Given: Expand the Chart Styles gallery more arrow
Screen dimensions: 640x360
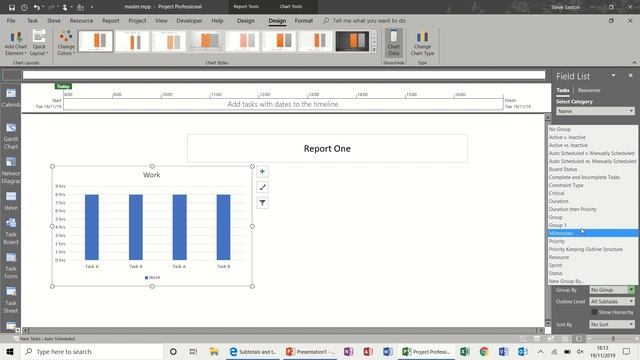Looking at the screenshot, I should (x=374, y=51).
